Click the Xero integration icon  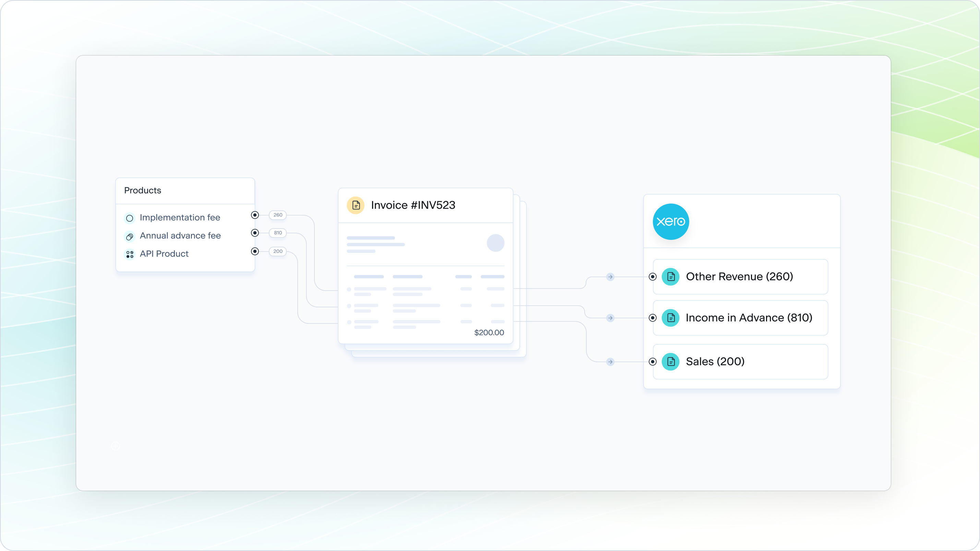pyautogui.click(x=671, y=221)
